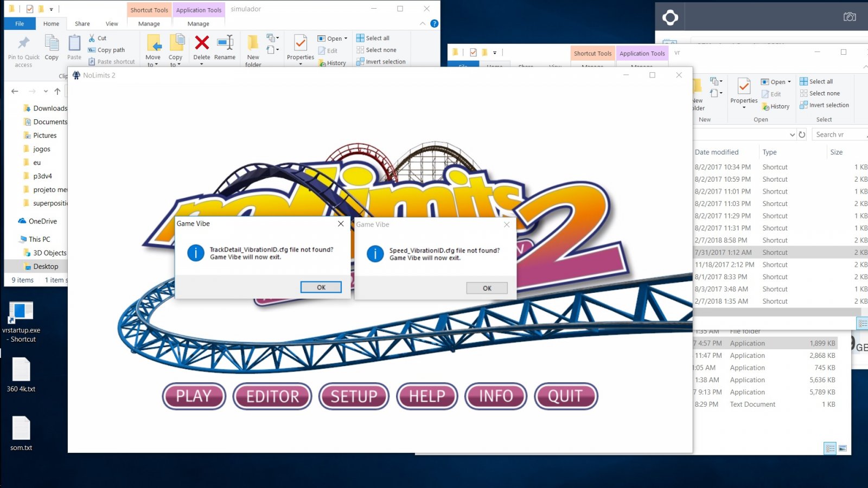
Task: Open the vrstartup.exe shortcut desktop icon
Action: click(x=21, y=312)
